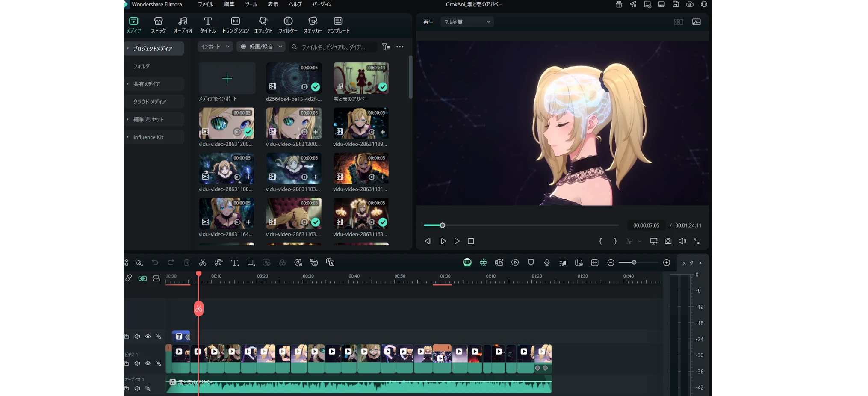Image resolution: width=868 pixels, height=396 pixels.
Task: Open the タイトル (Titles) icon
Action: tap(207, 25)
